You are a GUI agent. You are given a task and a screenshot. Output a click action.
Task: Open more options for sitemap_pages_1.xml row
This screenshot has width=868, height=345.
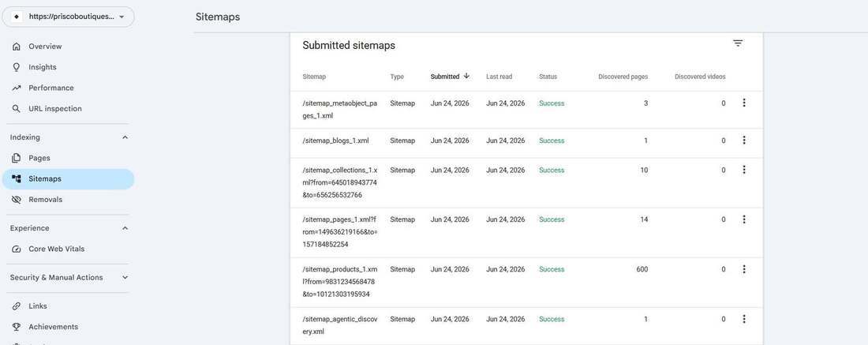tap(743, 219)
